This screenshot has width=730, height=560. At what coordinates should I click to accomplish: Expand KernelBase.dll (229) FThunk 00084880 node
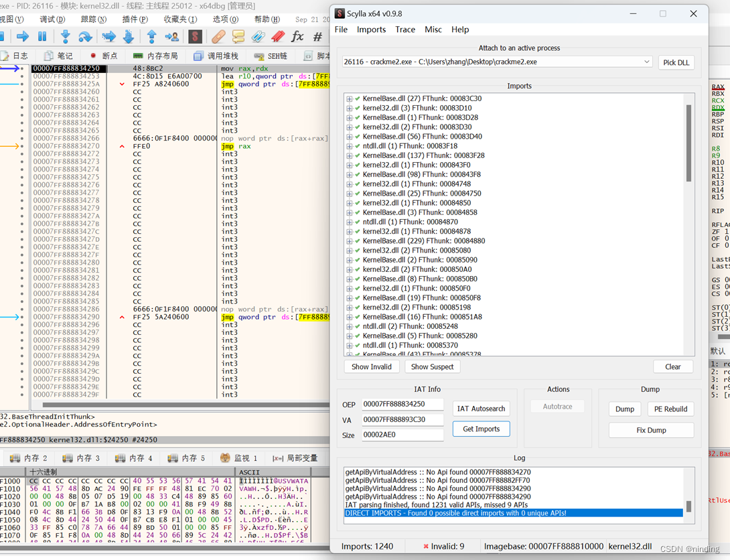coord(349,241)
